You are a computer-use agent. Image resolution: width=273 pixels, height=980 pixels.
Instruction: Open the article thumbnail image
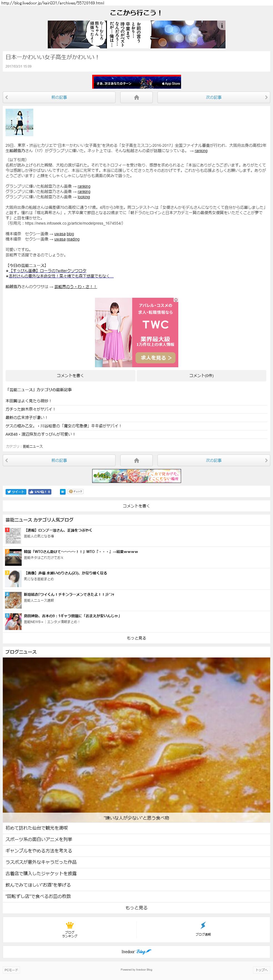19,123
